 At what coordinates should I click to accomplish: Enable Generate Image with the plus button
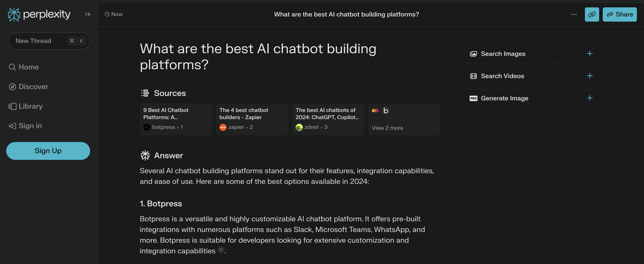coord(590,98)
